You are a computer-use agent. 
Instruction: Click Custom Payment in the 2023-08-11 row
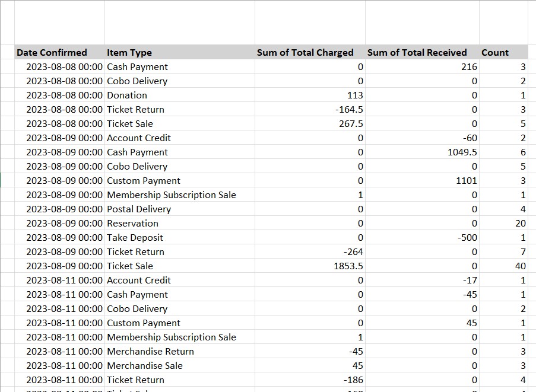(179, 323)
